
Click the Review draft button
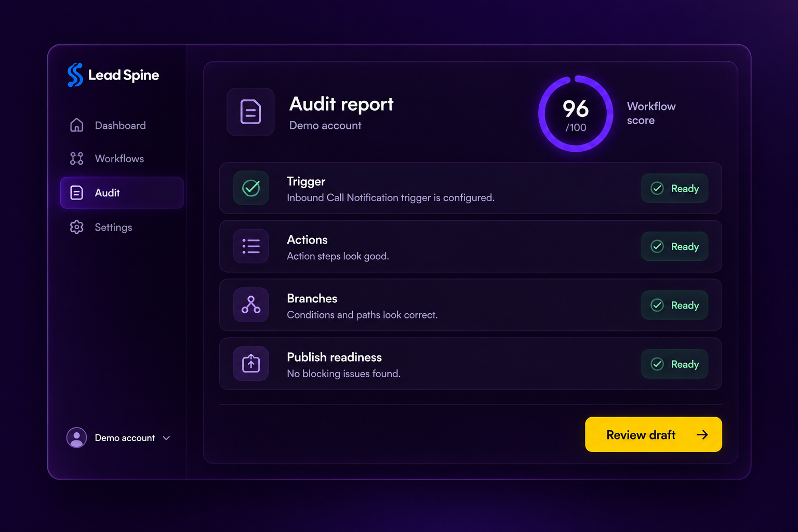click(x=654, y=434)
